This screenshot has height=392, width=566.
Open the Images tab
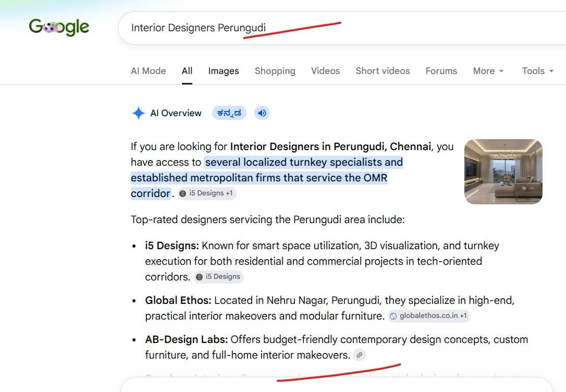[224, 71]
